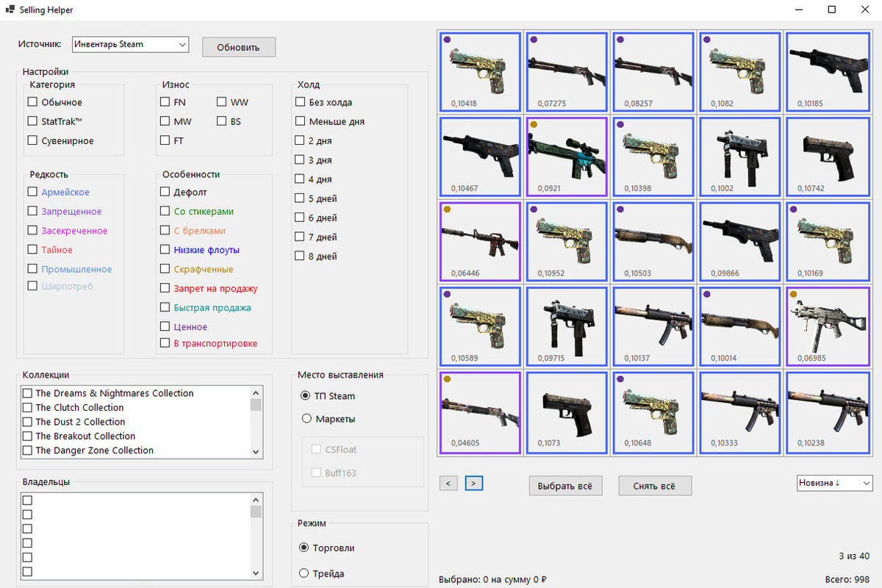
Task: Click the "Выбрано: 0 на сумму 0 ₽" status
Action: coord(493,580)
